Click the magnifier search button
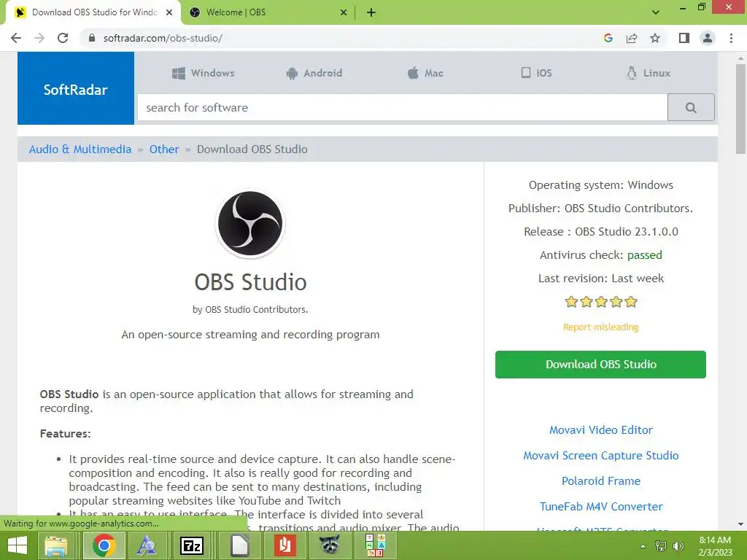The image size is (747, 560). point(691,108)
